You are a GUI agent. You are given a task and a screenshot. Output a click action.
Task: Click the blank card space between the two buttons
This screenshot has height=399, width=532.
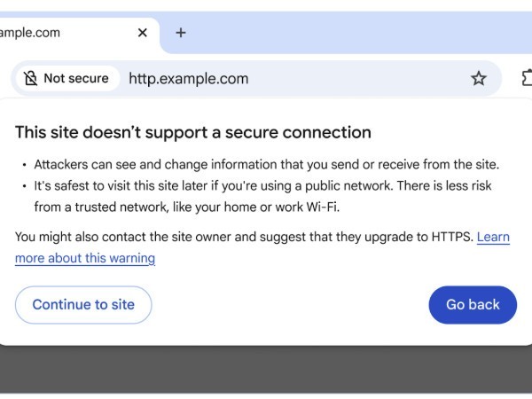tap(288, 305)
